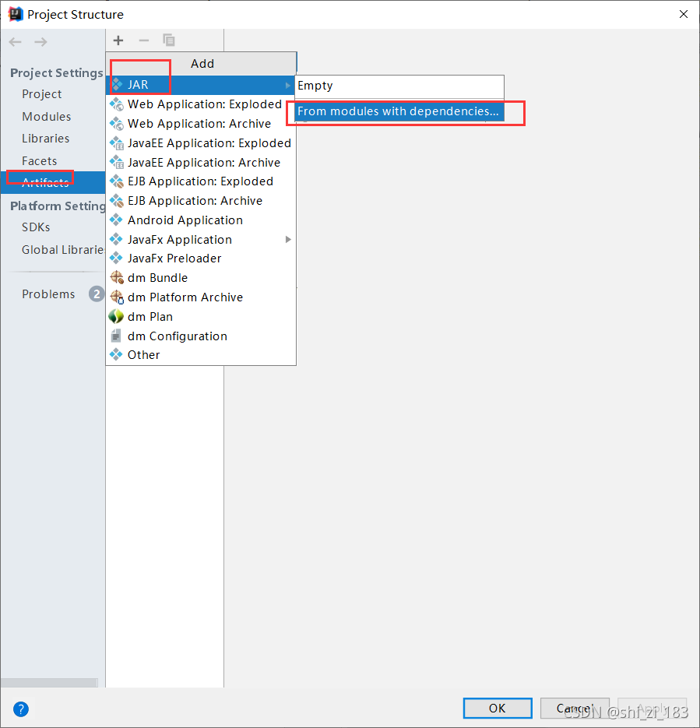Image resolution: width=700 pixels, height=728 pixels.
Task: Open Global Libraries section
Action: click(63, 250)
